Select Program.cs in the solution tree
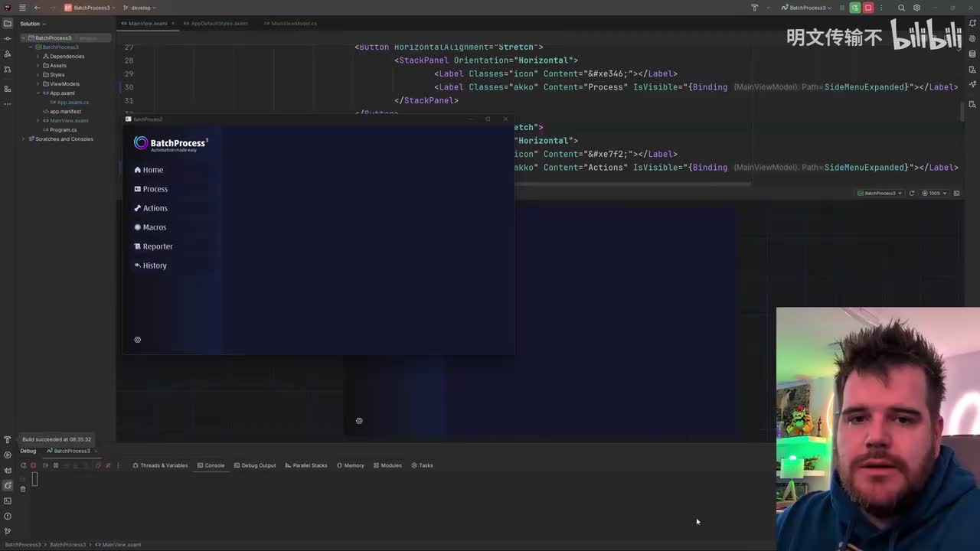The height and width of the screenshot is (551, 980). pyautogui.click(x=63, y=130)
